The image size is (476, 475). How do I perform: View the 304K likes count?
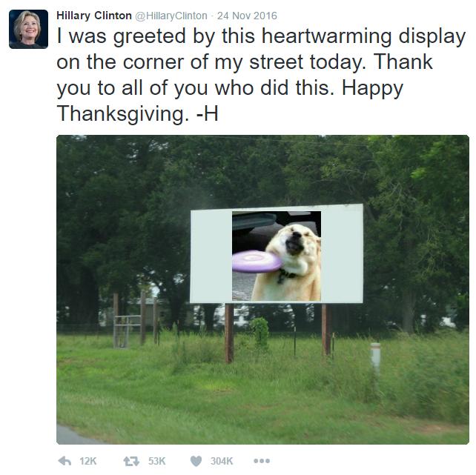(x=222, y=461)
